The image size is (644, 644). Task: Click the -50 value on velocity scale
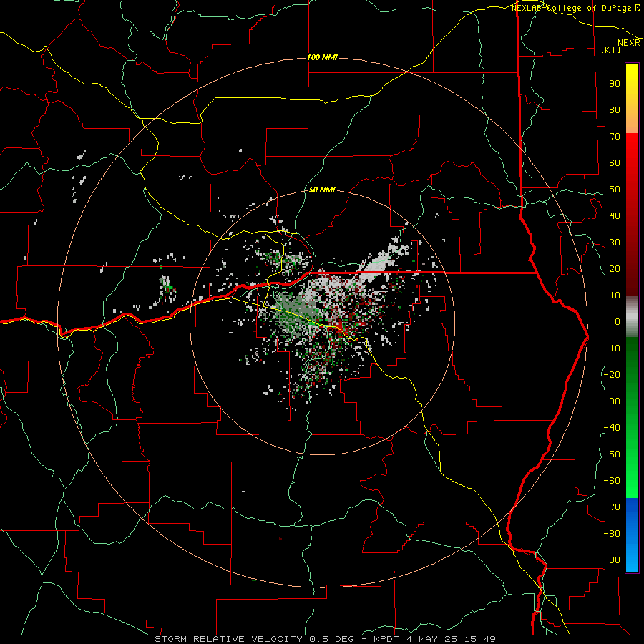[x=612, y=454]
